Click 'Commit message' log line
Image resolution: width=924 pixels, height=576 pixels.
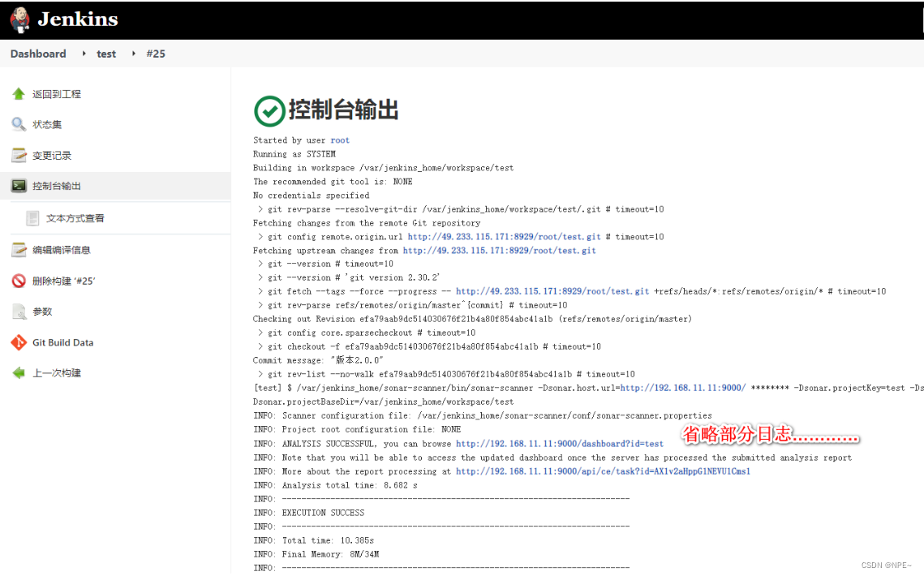point(318,360)
